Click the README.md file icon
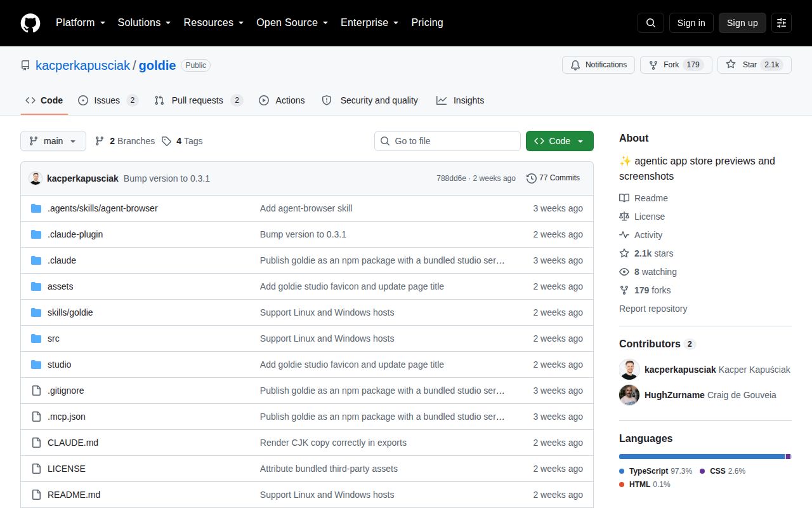Viewport: 812px width, 508px height. [36, 495]
